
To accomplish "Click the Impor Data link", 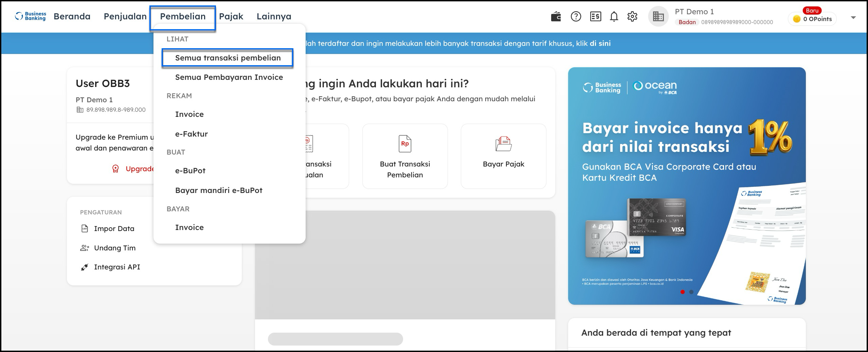I will click(x=114, y=229).
